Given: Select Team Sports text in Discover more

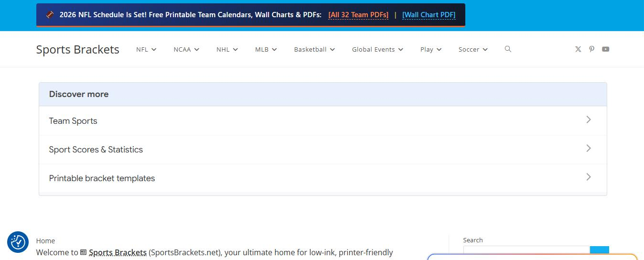Looking at the screenshot, I should [x=73, y=121].
